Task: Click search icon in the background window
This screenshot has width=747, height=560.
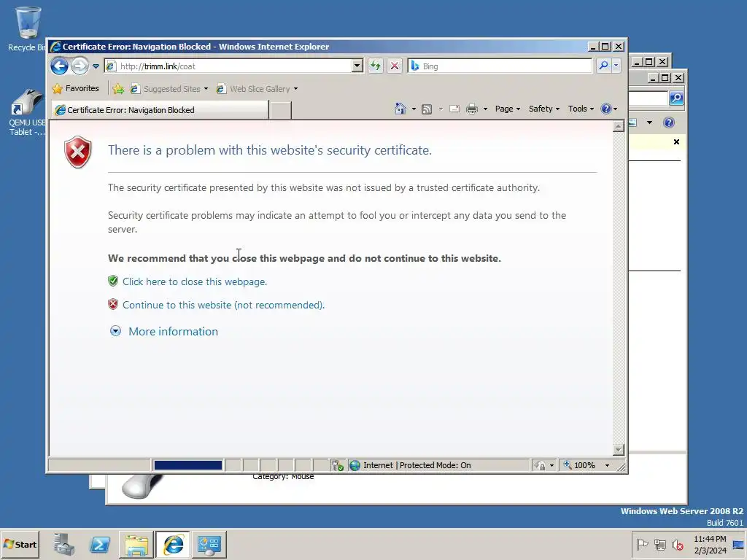Action: pyautogui.click(x=676, y=98)
